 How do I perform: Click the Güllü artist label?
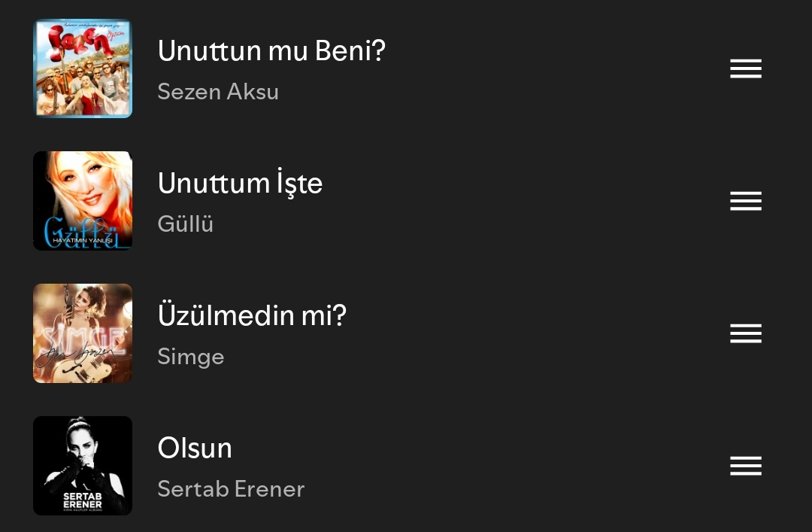coord(186,224)
